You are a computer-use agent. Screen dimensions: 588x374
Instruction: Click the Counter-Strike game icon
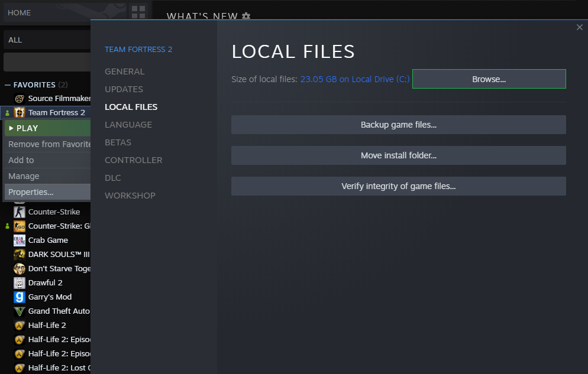pos(20,212)
